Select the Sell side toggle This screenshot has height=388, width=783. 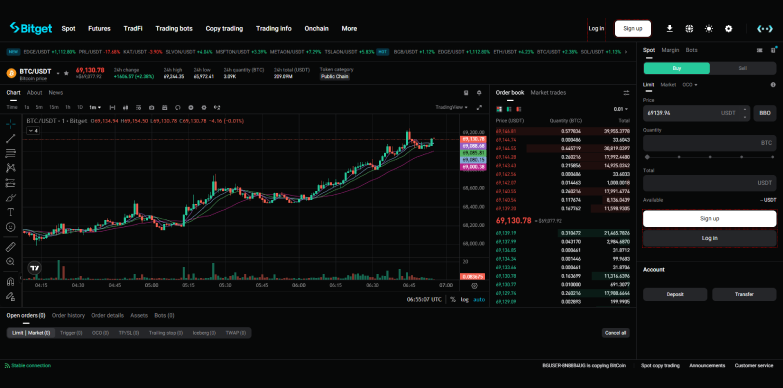coord(743,68)
